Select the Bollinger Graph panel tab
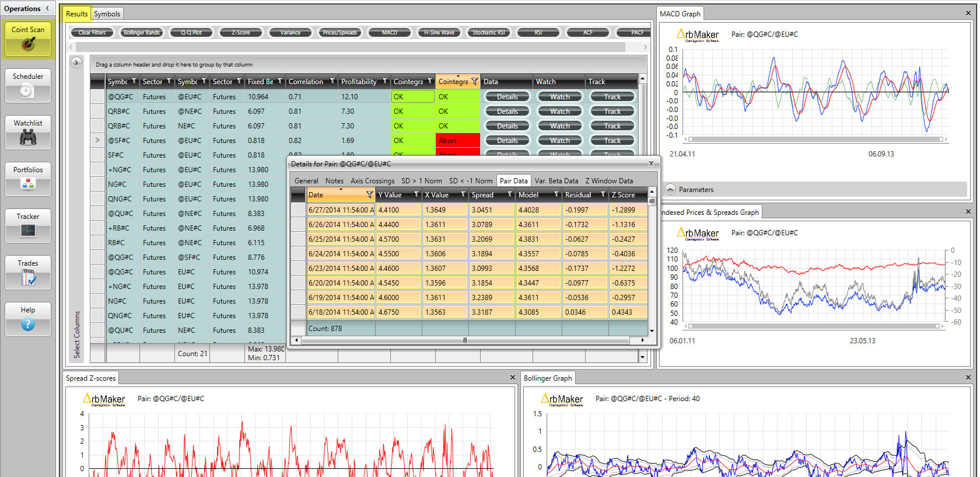This screenshot has height=477, width=980. (x=548, y=378)
